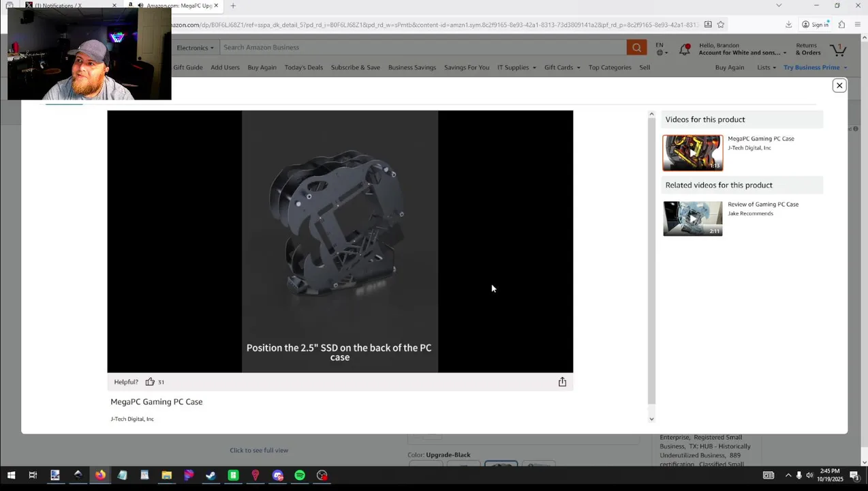868x491 pixels.
Task: Bookmark this page with star icon
Action: coord(720,25)
